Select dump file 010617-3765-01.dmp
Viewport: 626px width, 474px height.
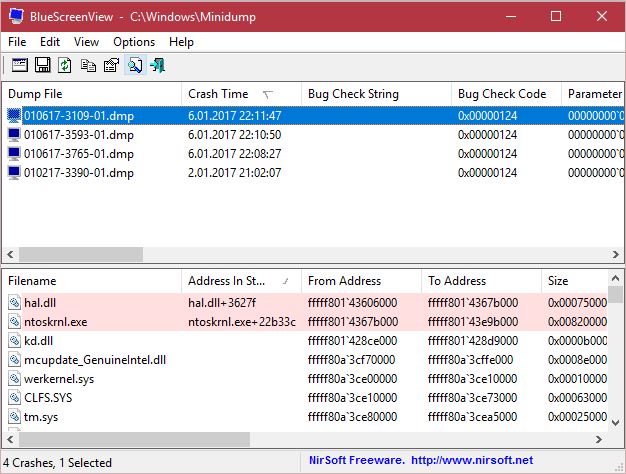tap(79, 154)
